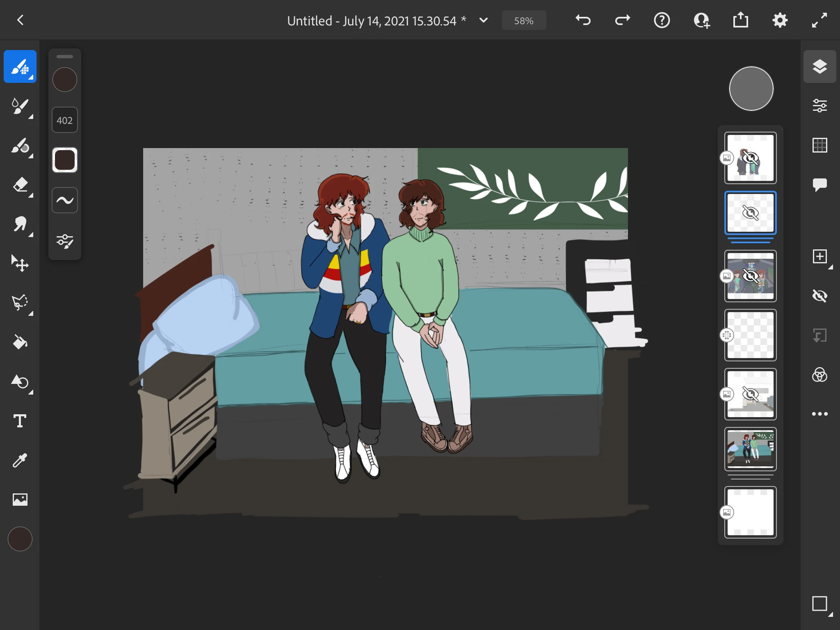Expand the document title dropdown chevron

(x=484, y=20)
